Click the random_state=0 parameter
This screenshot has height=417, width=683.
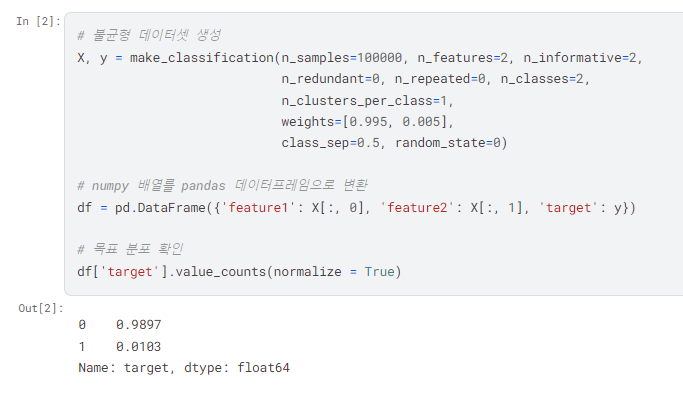click(x=451, y=143)
